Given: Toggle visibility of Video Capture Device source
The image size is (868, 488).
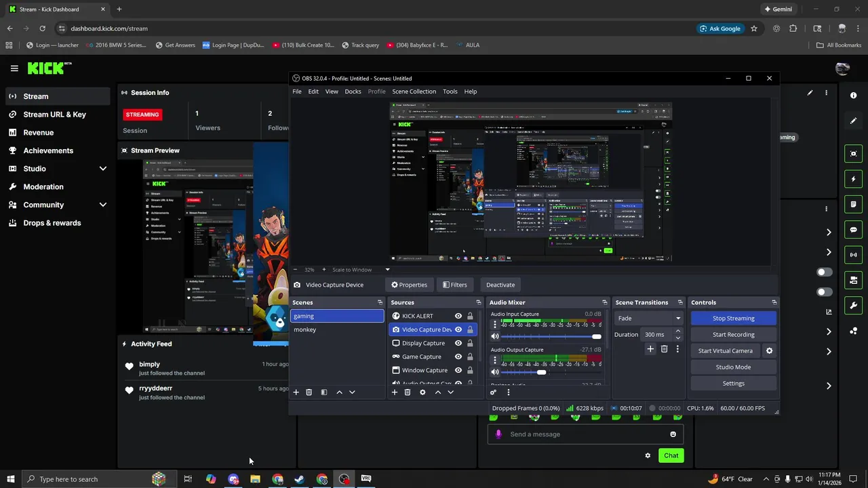Looking at the screenshot, I should 458,329.
